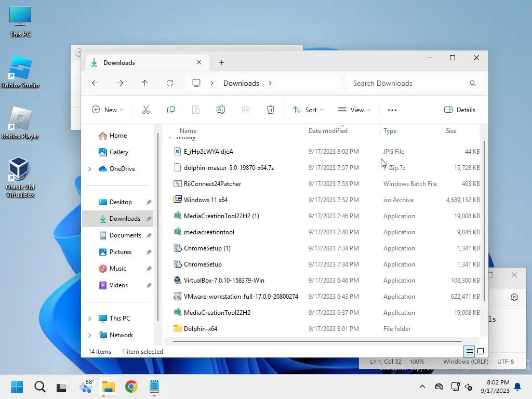Click the search magnifier in Search Downloads
Screen dimensions: 532x399
473,83
